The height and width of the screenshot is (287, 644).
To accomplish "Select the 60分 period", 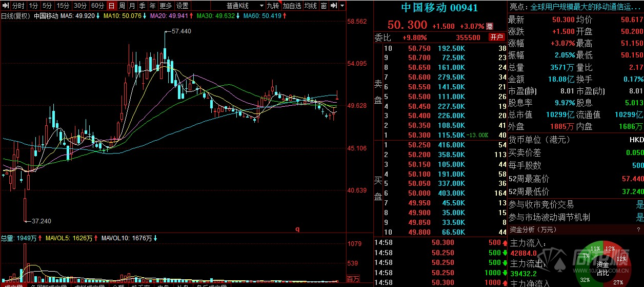I will pos(97,6).
